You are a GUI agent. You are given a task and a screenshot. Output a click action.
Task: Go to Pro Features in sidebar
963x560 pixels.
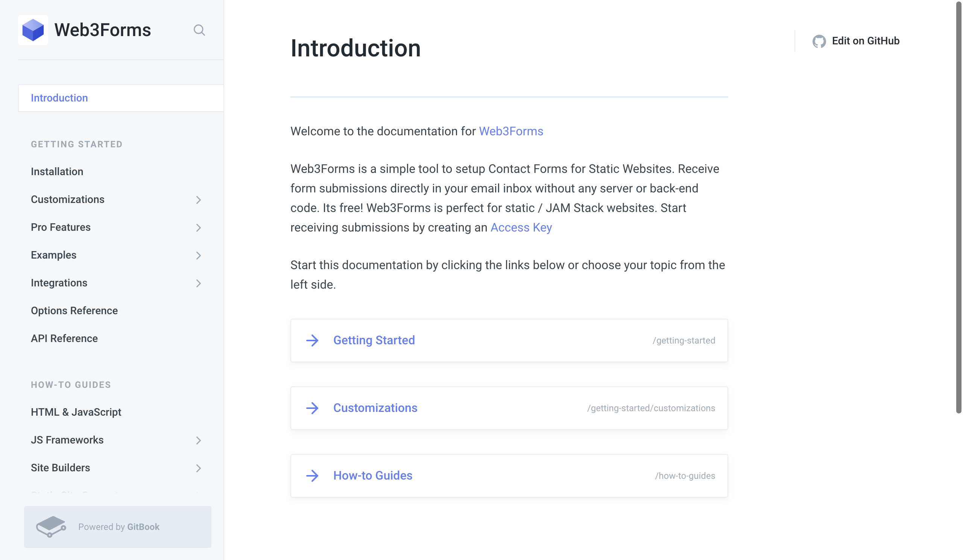pyautogui.click(x=61, y=227)
